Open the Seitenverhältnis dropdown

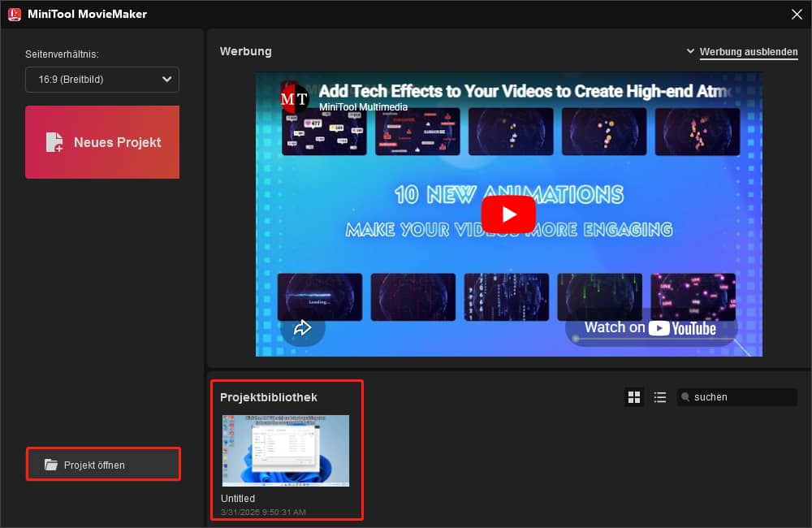click(101, 80)
